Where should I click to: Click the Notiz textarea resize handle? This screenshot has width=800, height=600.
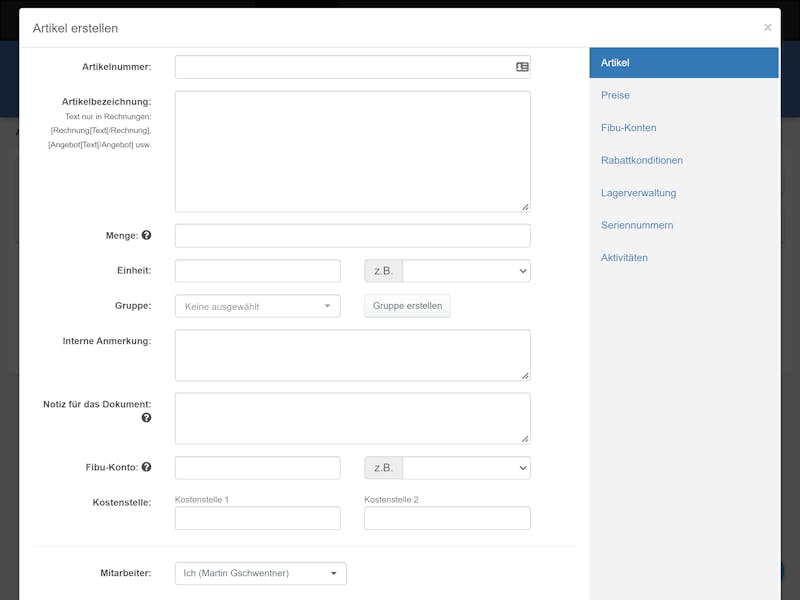(525, 439)
